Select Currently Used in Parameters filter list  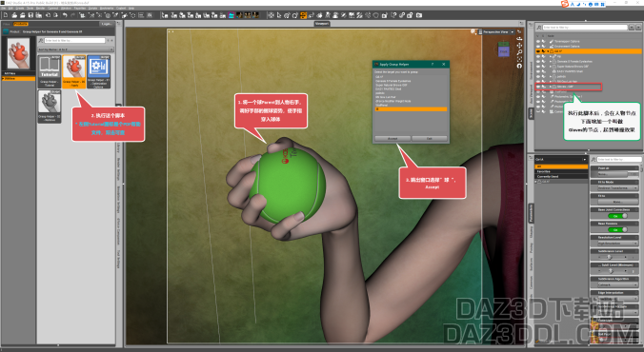[x=561, y=176]
